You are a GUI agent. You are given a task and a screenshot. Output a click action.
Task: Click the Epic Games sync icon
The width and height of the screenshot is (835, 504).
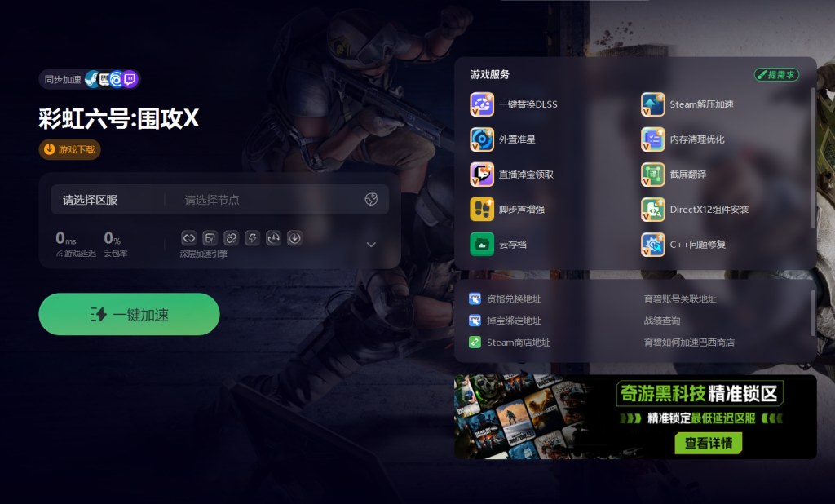[x=104, y=79]
